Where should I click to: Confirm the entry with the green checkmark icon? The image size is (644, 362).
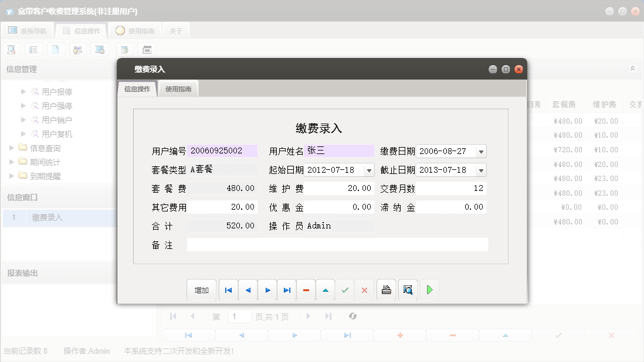point(344,289)
